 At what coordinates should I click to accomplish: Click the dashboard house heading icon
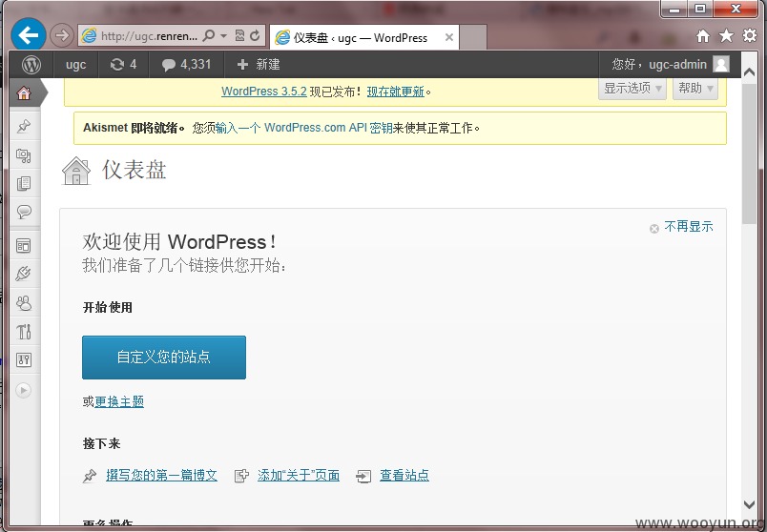(x=76, y=171)
